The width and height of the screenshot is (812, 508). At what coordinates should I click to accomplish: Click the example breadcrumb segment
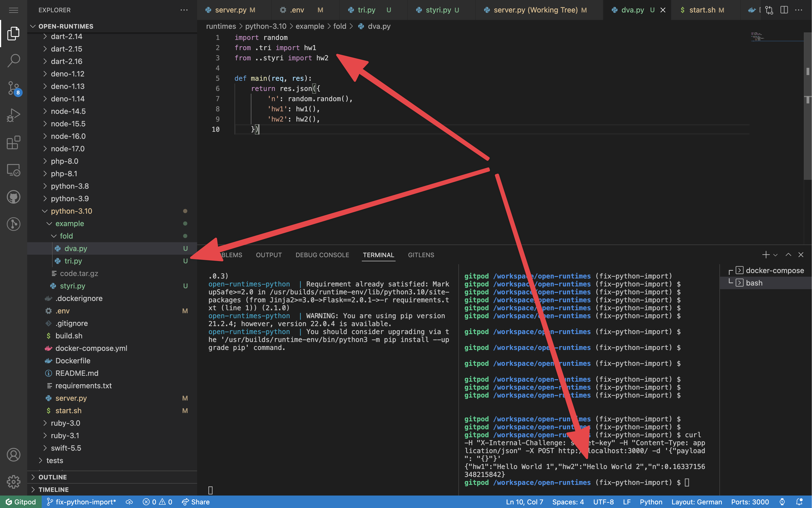click(310, 26)
